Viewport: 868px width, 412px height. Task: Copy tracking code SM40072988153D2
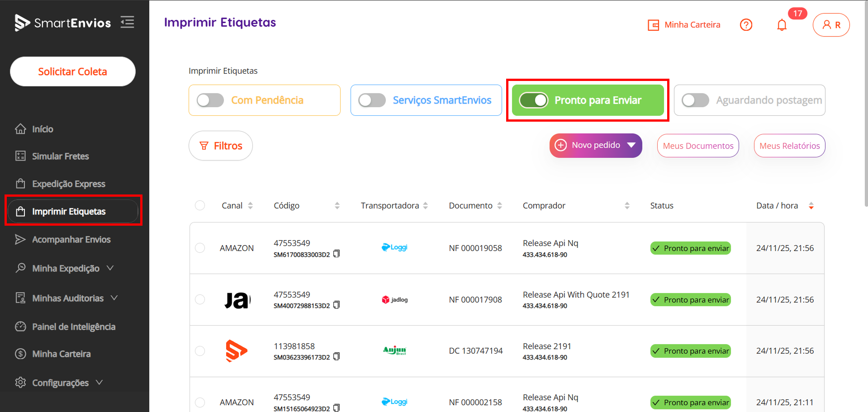[337, 305]
